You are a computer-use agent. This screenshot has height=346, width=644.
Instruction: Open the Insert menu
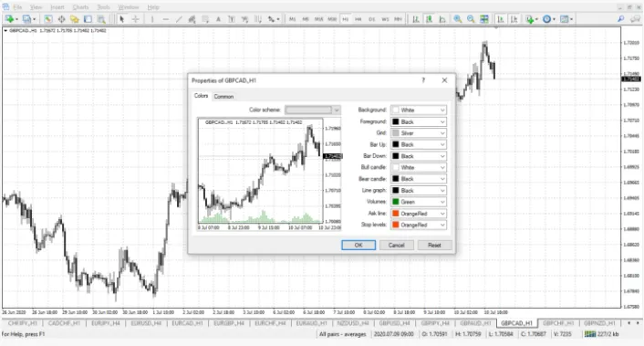(57, 7)
